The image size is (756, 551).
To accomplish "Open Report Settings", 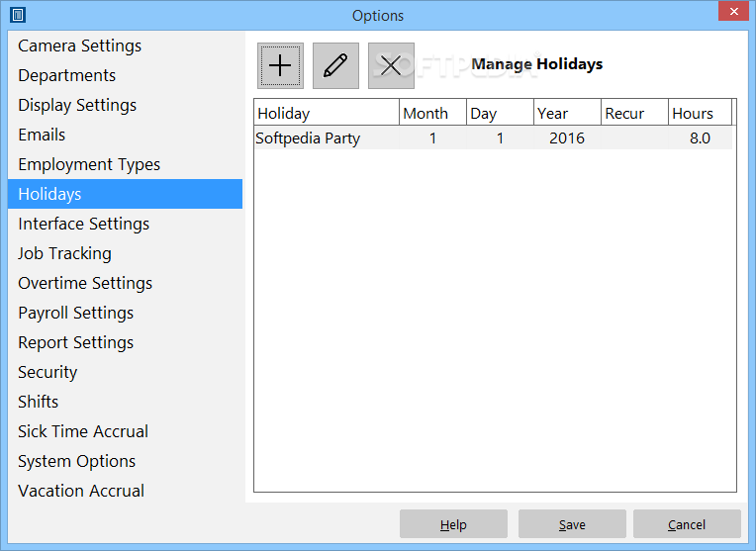I will (125, 342).
